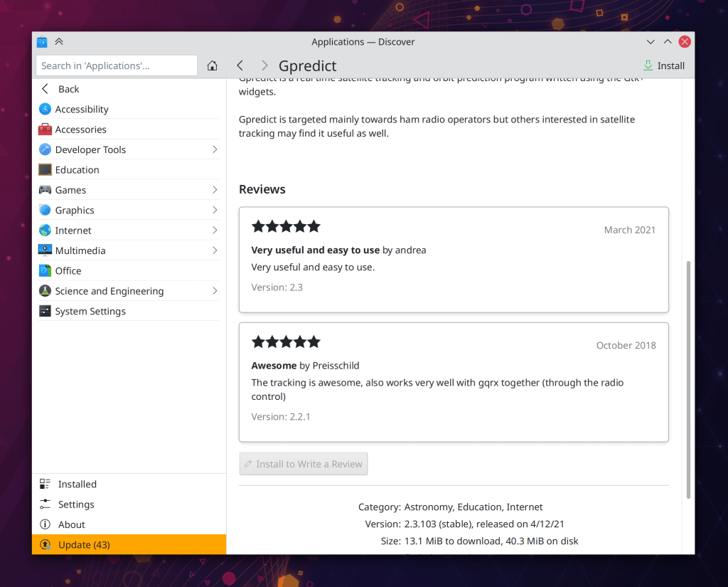
Task: Click the keep-above pin icon in titlebar
Action: (x=59, y=42)
